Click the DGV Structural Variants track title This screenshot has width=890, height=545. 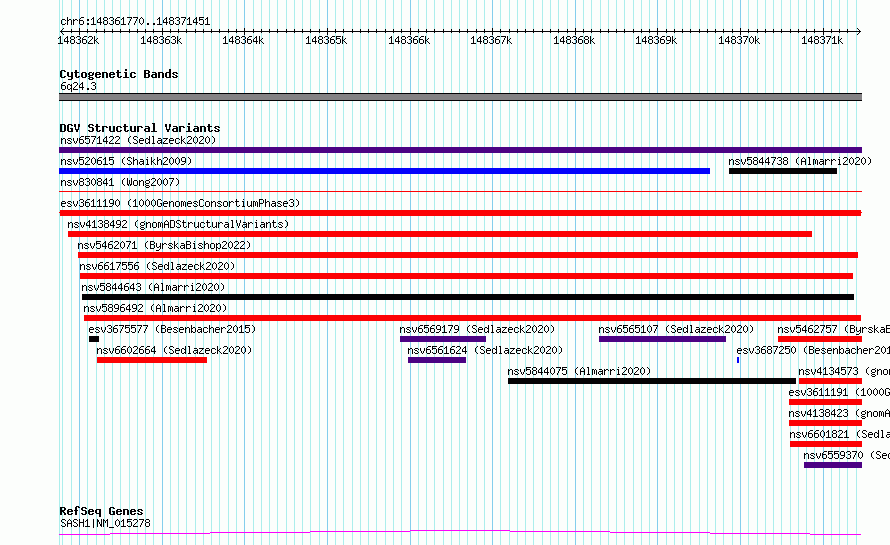click(140, 128)
